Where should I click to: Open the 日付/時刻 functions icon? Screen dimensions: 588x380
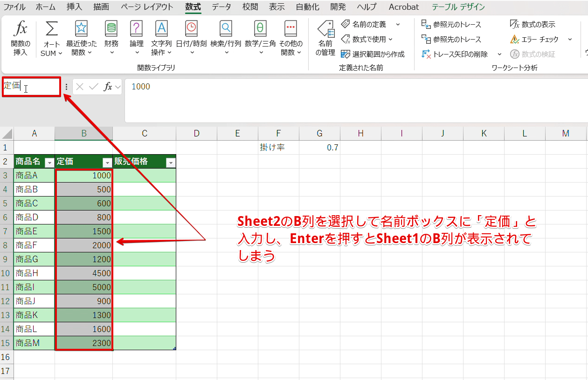pyautogui.click(x=191, y=28)
